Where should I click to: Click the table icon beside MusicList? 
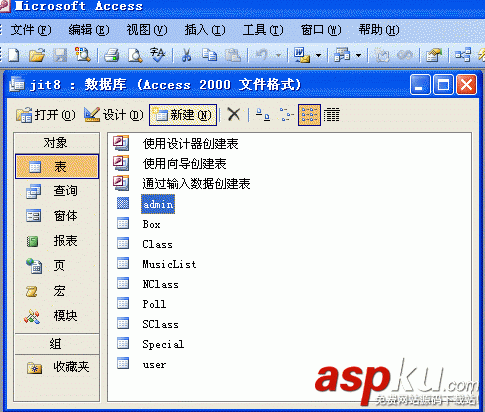[123, 263]
